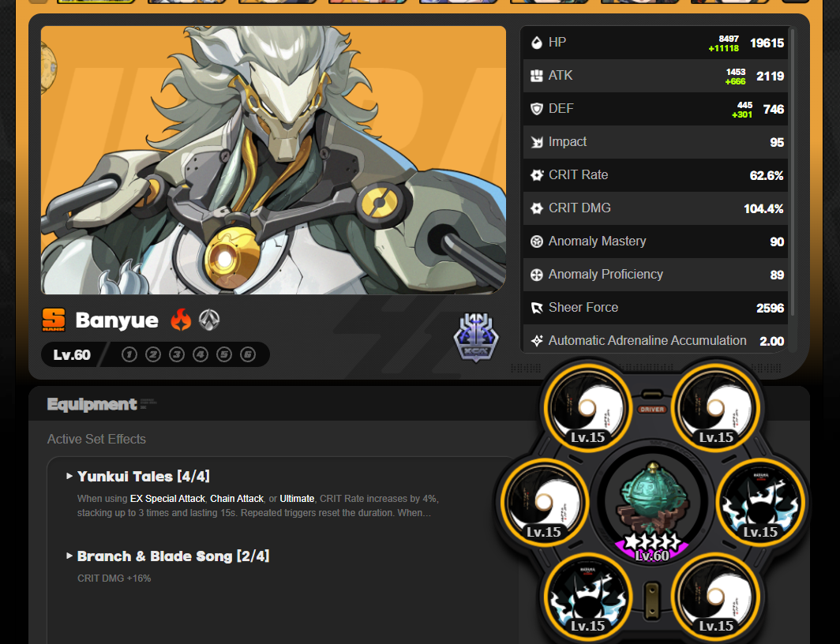Click the HP total value 19615
Screen dimensions: 840x644
(x=767, y=43)
